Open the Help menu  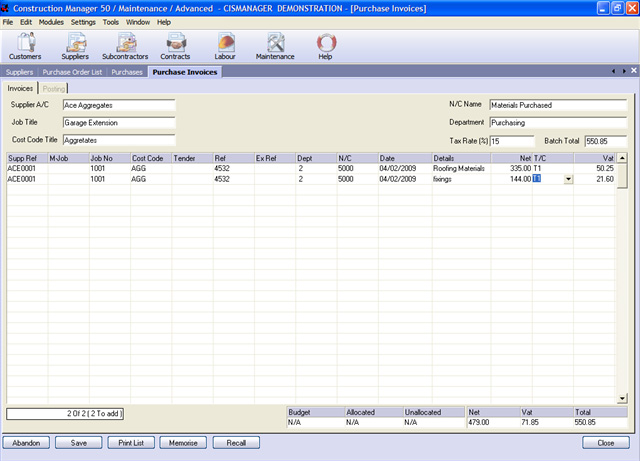tap(164, 22)
